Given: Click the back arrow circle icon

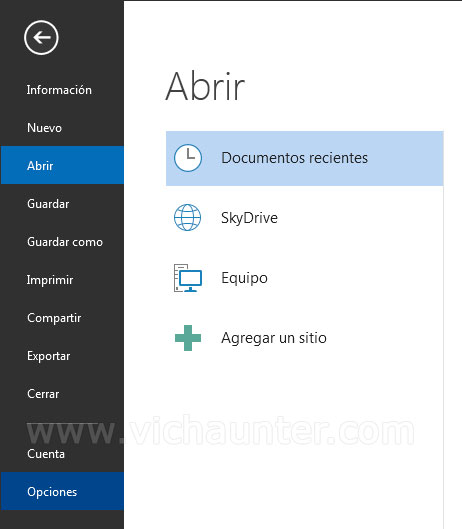Looking at the screenshot, I should click(41, 37).
